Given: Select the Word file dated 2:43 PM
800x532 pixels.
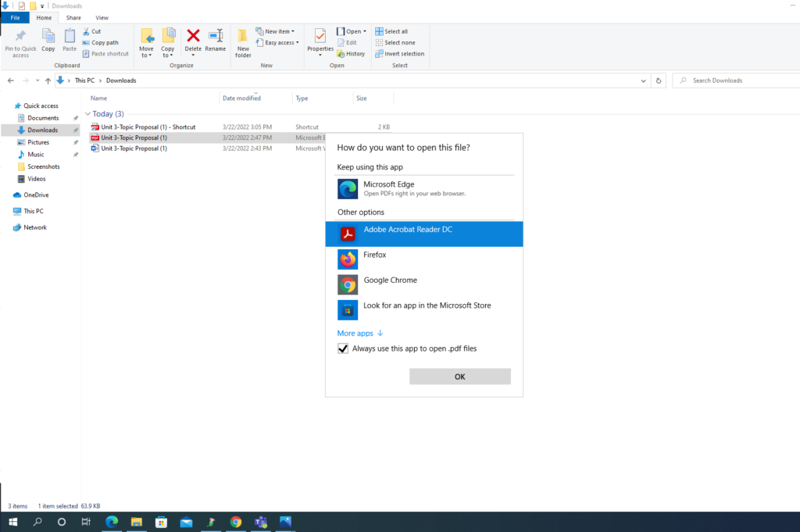Looking at the screenshot, I should 134,148.
